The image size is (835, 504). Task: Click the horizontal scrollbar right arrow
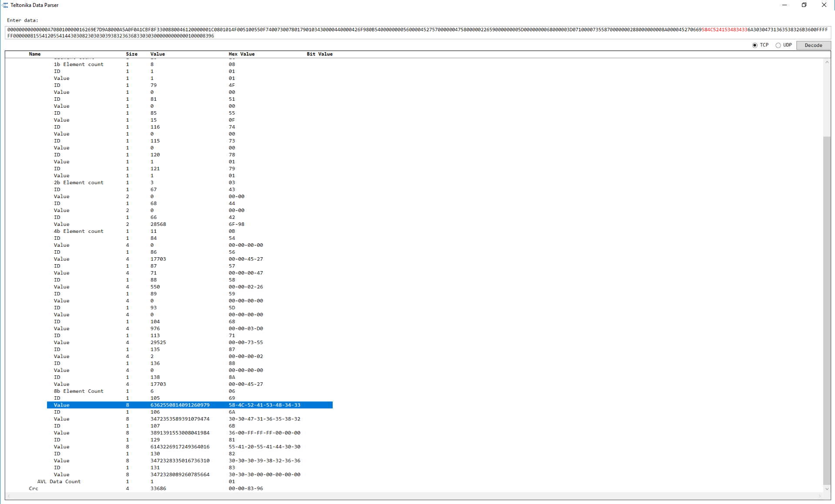click(820, 495)
